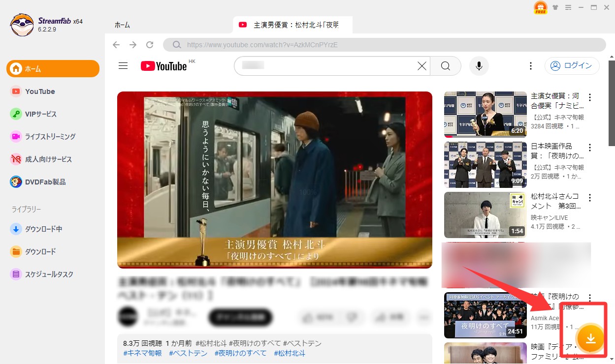Click the title 日本映画作品賞
The image size is (615, 364).
pyautogui.click(x=557, y=151)
